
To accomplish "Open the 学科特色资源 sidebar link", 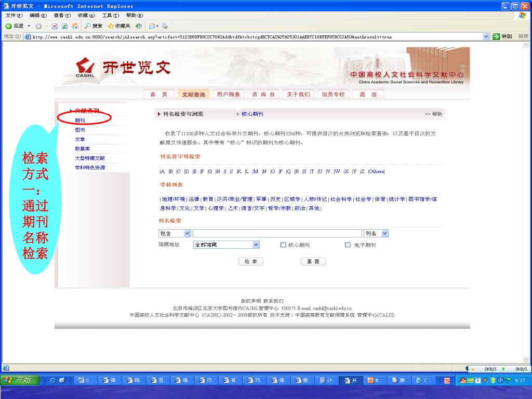I will (90, 168).
